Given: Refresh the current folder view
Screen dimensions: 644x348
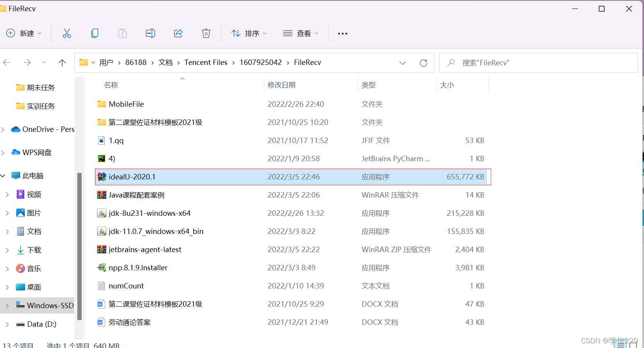Looking at the screenshot, I should pyautogui.click(x=423, y=63).
